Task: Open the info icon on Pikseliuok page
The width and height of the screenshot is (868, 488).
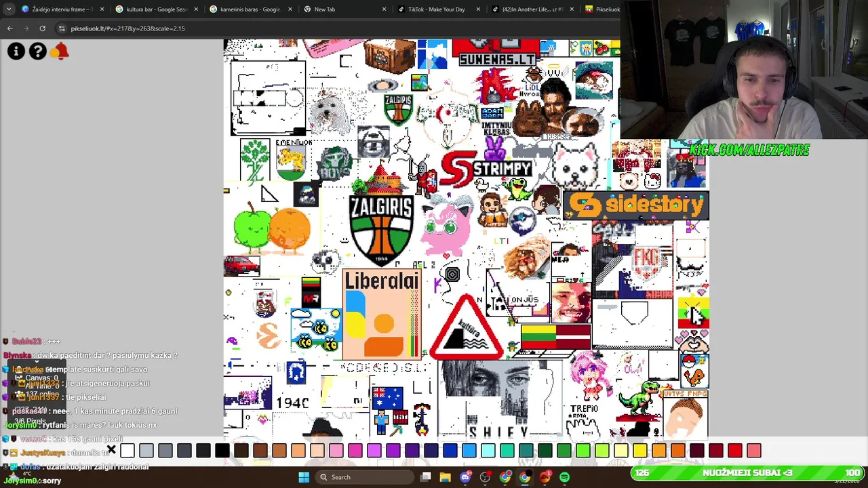Action: (x=16, y=52)
